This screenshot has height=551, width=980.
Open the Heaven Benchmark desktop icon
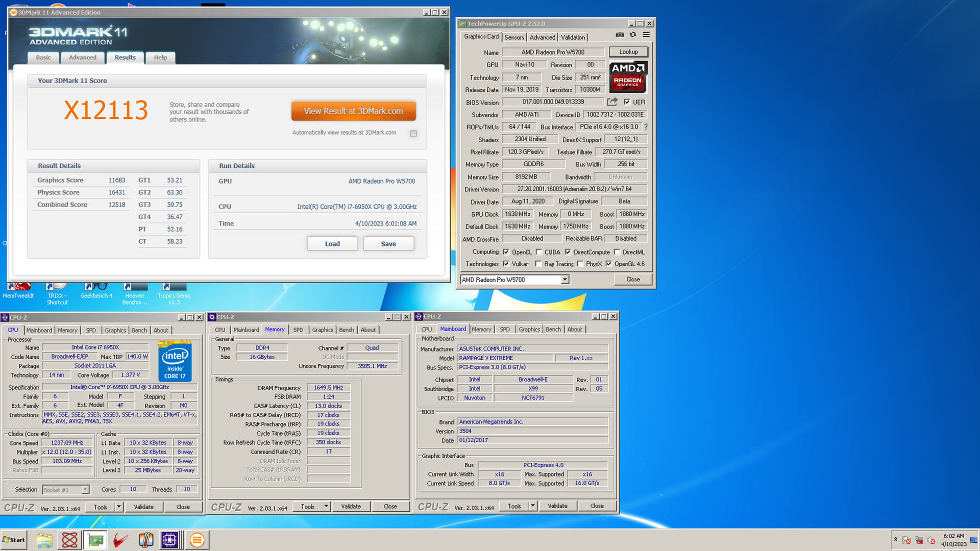135,294
